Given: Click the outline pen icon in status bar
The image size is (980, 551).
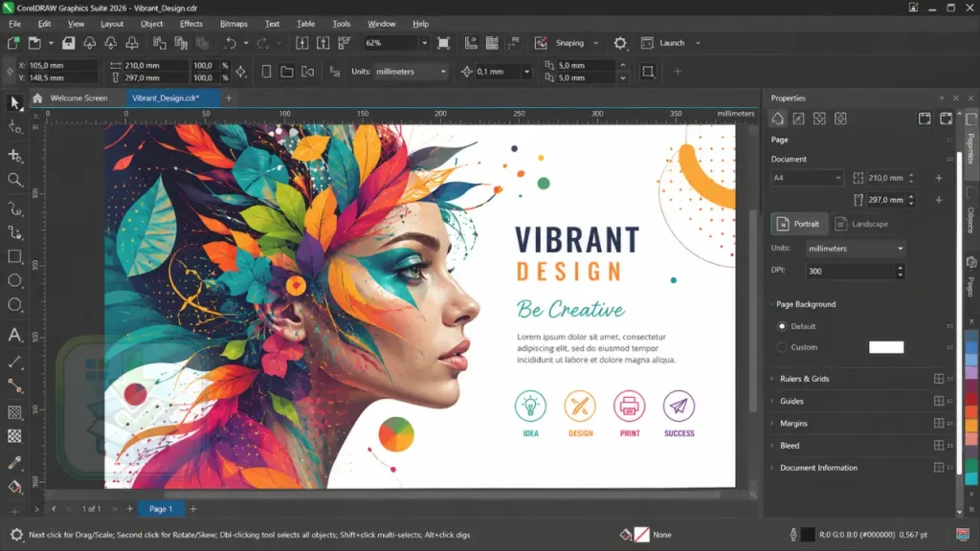Looking at the screenshot, I should point(793,535).
